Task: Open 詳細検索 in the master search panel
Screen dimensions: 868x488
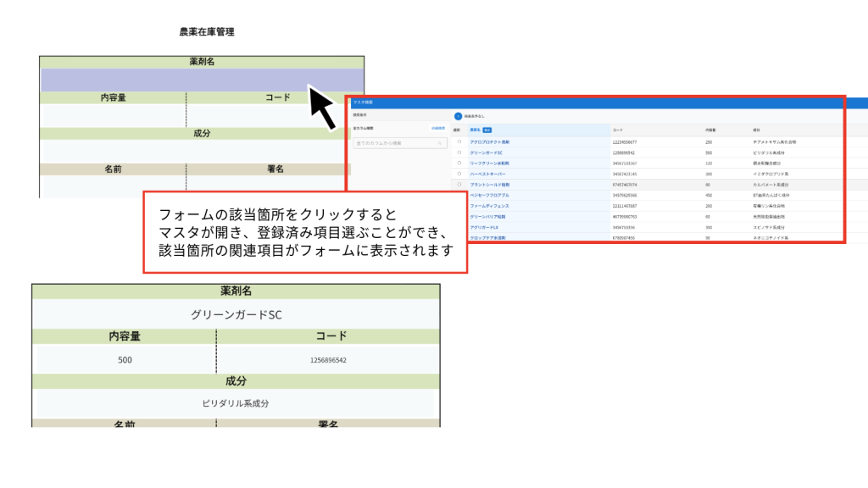Action: point(437,129)
